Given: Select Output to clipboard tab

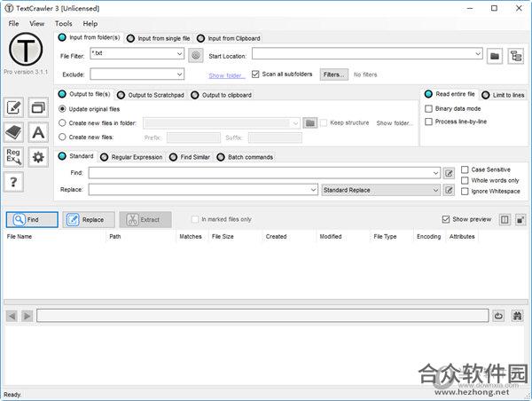Looking at the screenshot, I should pos(222,95).
